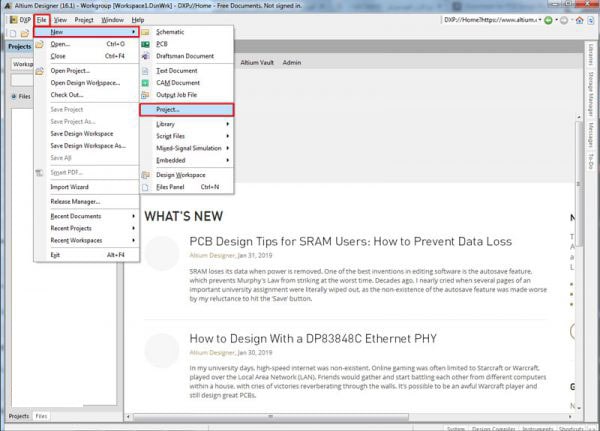The width and height of the screenshot is (600, 431).
Task: Open the Storage Manager side tab
Action: 591,94
